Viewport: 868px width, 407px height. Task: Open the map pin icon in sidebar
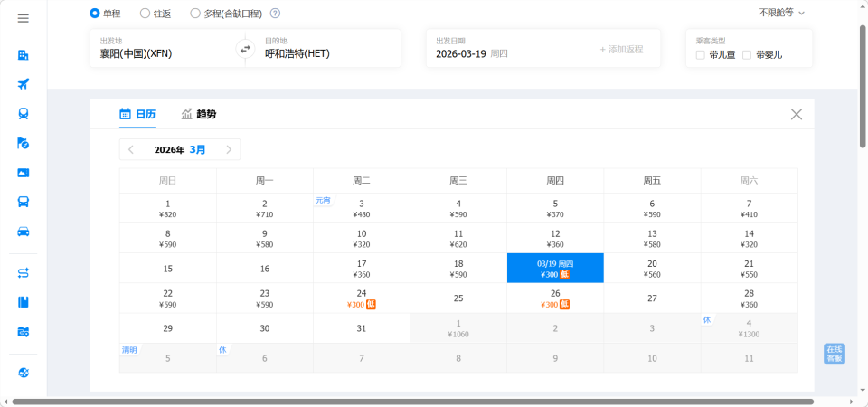[24, 332]
